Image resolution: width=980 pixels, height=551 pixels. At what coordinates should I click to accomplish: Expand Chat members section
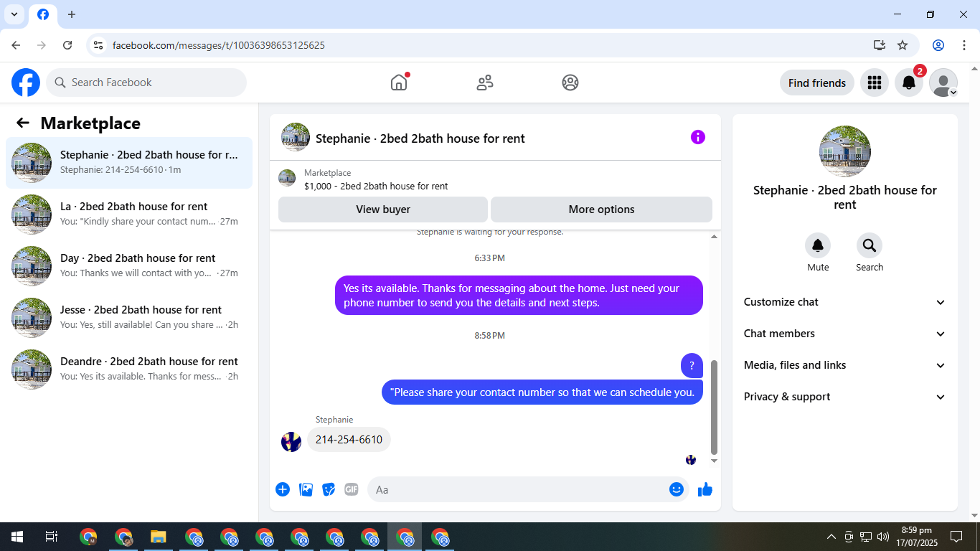845,334
